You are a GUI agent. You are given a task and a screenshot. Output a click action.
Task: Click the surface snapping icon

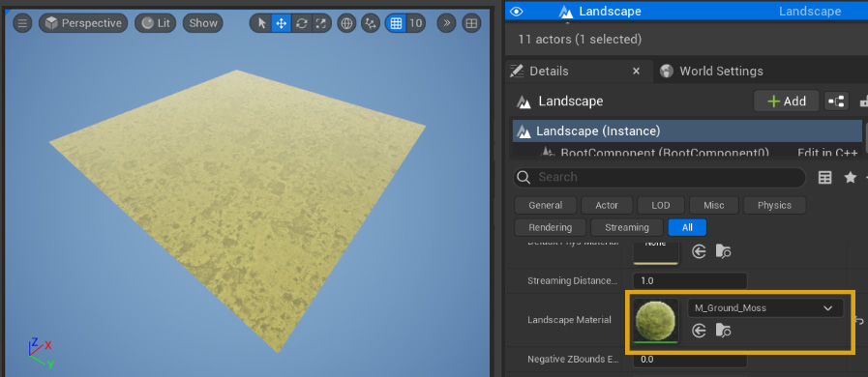tap(371, 23)
